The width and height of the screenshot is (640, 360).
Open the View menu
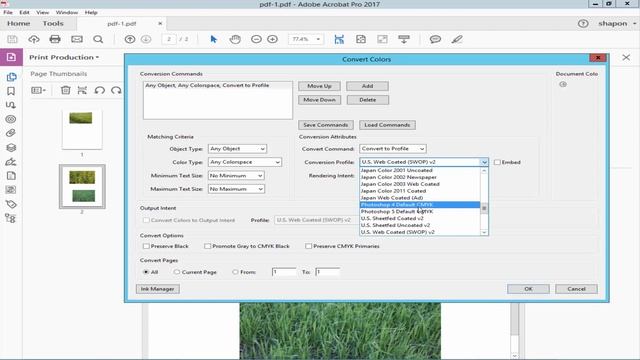coord(42,12)
